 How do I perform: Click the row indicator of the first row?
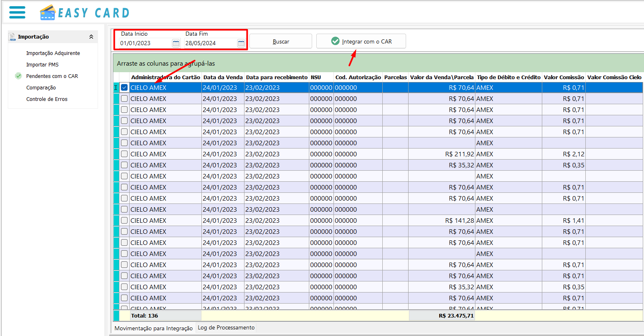(x=116, y=87)
